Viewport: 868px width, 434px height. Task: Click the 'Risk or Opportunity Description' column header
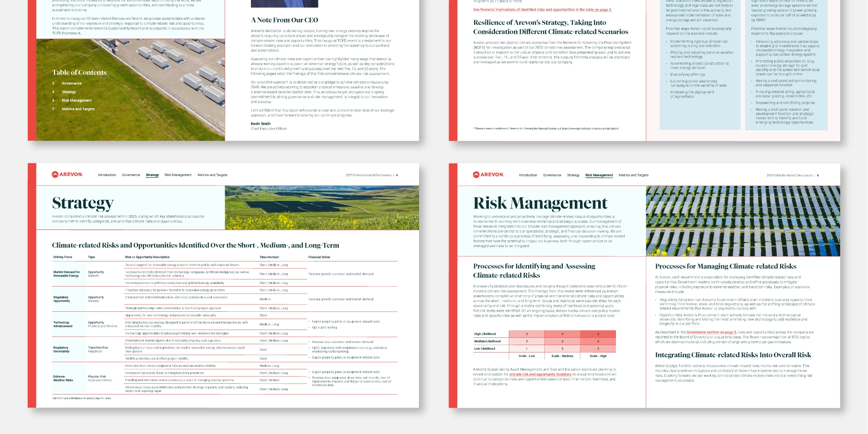147,257
